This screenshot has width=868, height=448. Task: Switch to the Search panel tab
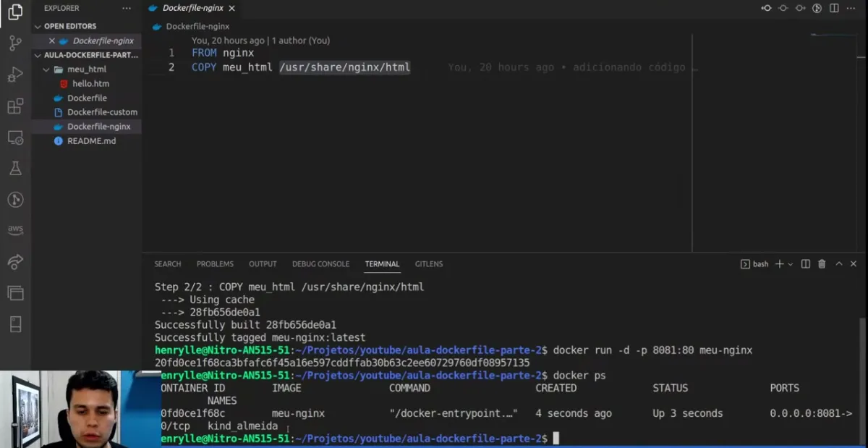pyautogui.click(x=168, y=264)
